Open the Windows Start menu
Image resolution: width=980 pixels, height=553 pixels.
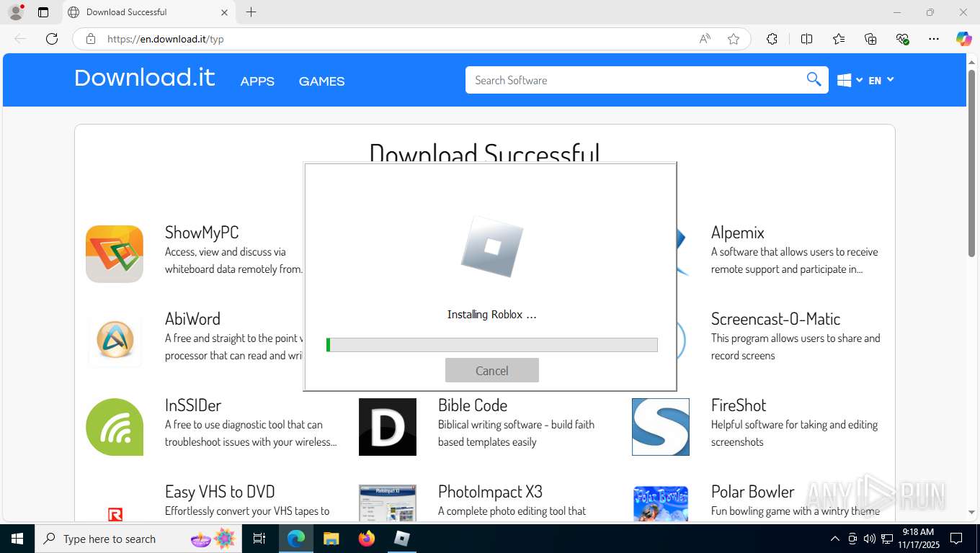(x=17, y=539)
